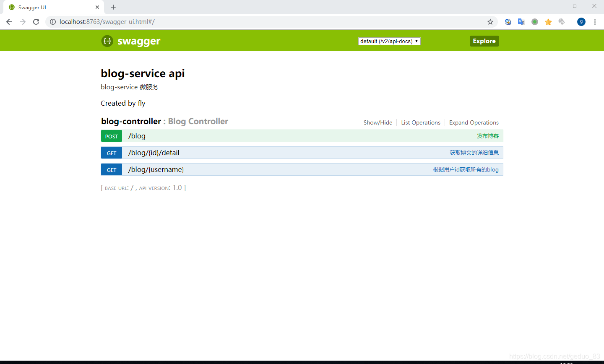This screenshot has width=604, height=364.
Task: Open a new browser tab
Action: pyautogui.click(x=113, y=7)
